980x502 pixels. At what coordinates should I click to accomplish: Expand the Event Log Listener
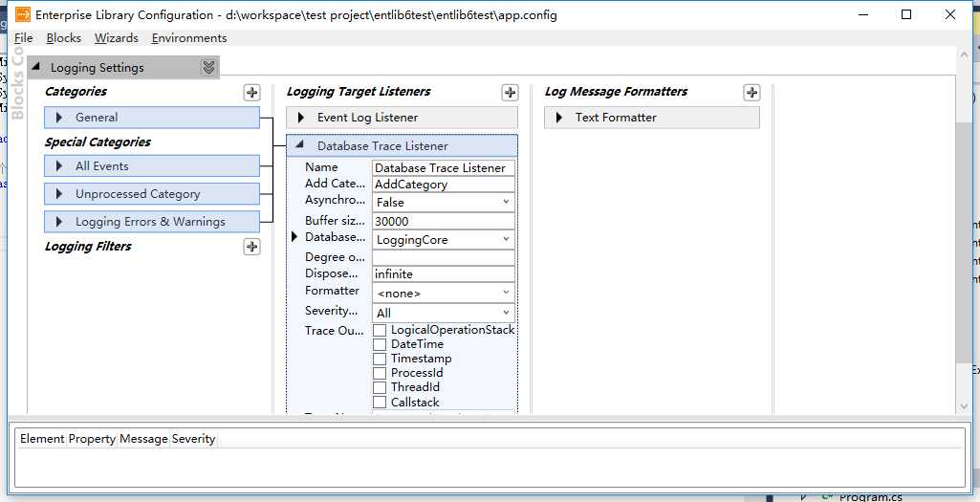click(301, 117)
